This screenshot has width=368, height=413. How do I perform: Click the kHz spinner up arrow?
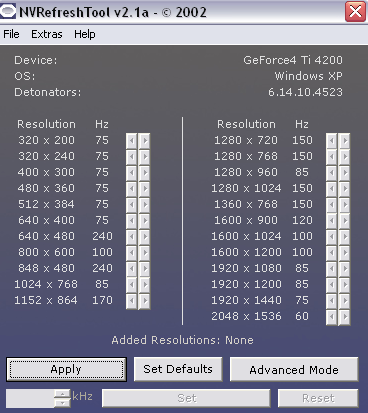point(62,394)
